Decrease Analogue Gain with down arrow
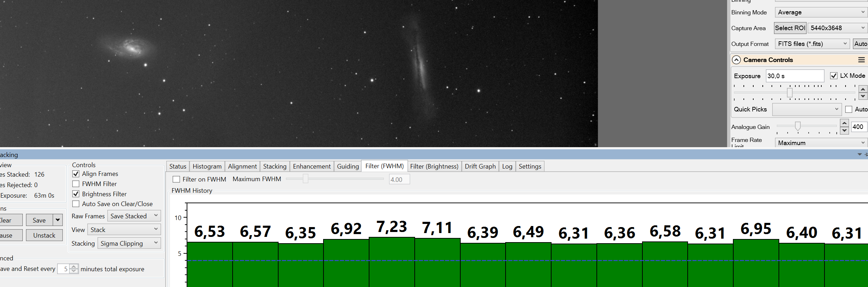 844,130
